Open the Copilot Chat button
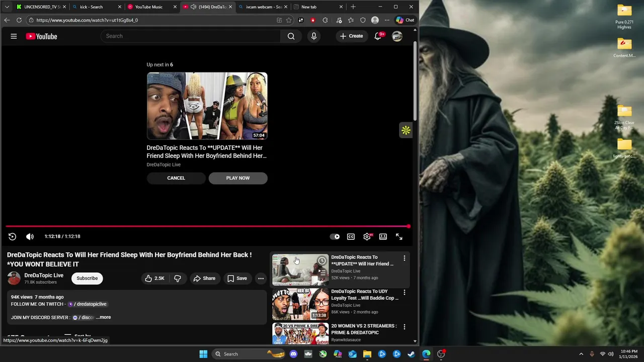 tap(405, 20)
